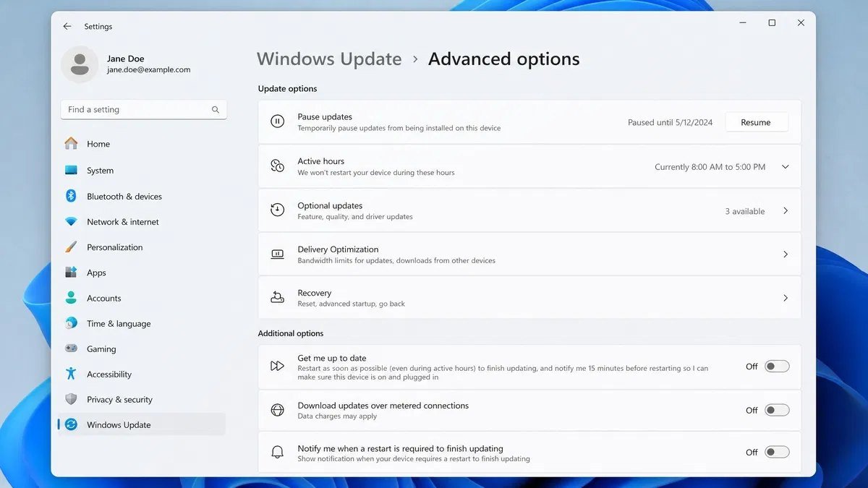Click the System monitor icon
This screenshot has height=488, width=868.
tap(71, 171)
